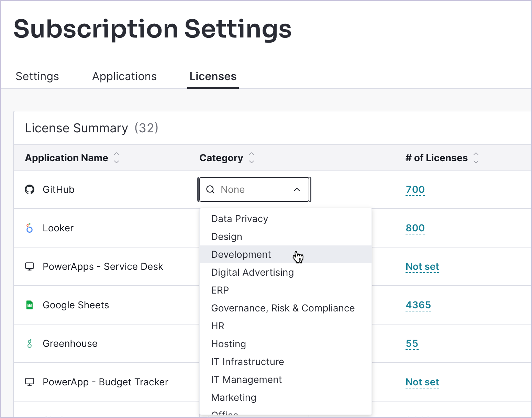The height and width of the screenshot is (418, 532).
Task: Sort the Category column
Action: 252,158
